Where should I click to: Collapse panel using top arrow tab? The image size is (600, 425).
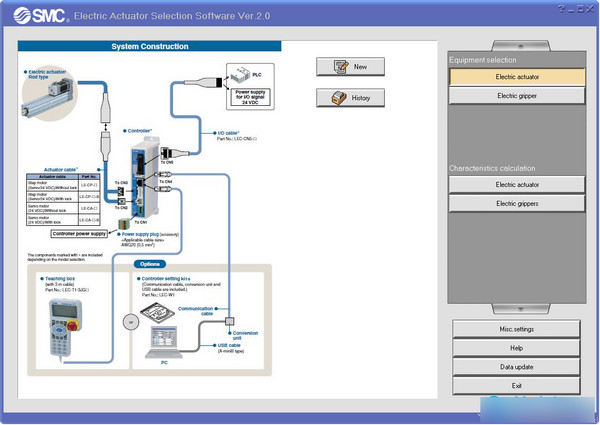(520, 46)
